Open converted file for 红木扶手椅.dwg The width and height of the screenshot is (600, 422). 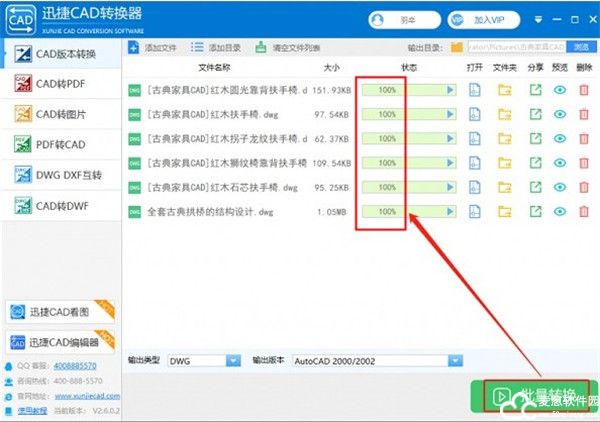click(474, 114)
